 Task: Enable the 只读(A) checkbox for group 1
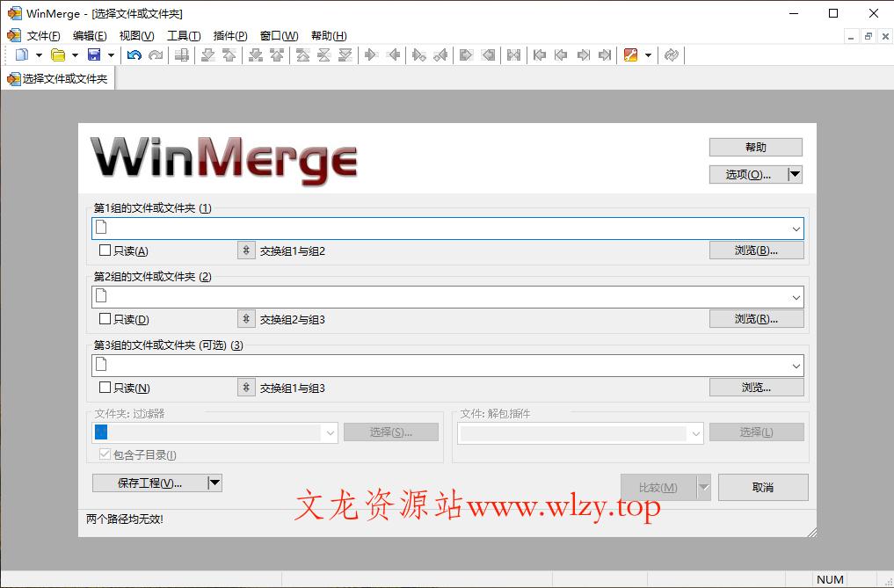tap(103, 250)
